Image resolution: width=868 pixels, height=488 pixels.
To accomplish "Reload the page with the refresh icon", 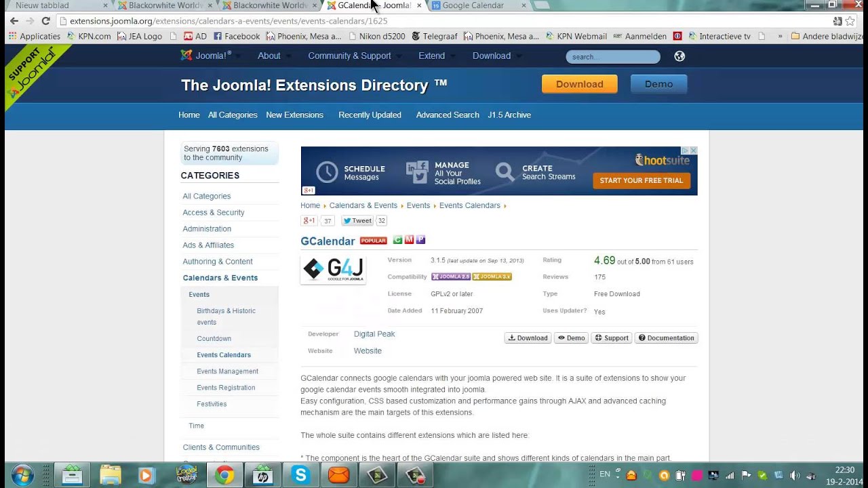I will pyautogui.click(x=45, y=21).
